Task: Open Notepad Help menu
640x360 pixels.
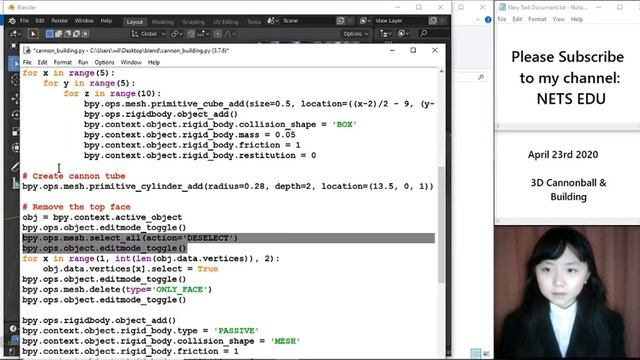Action: pos(577,19)
